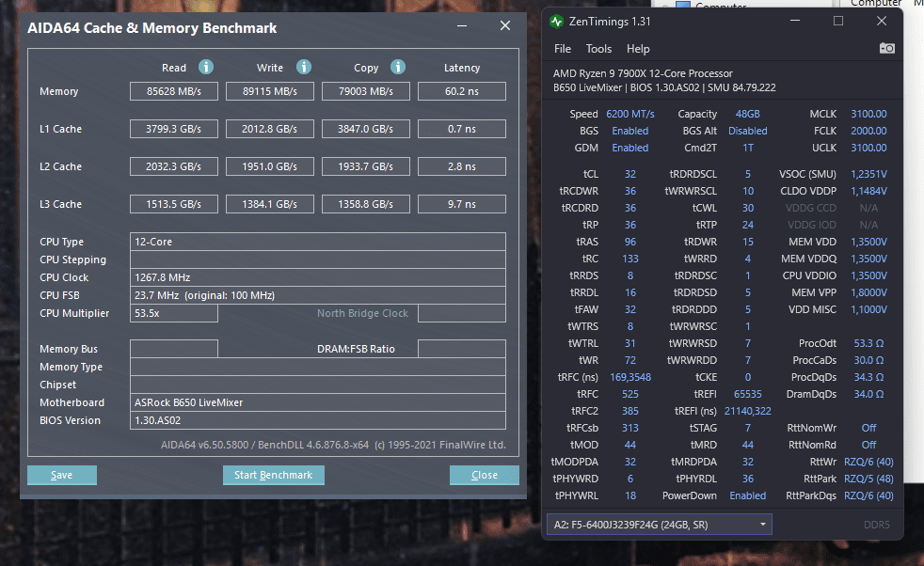Select the Memory Copy value 79003 MB/s
924x566 pixels.
[366, 91]
